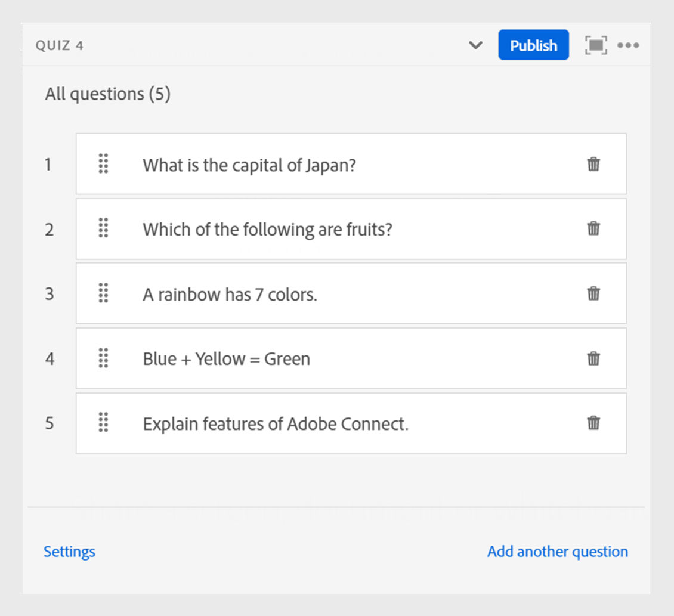Trash the Blue + Yellow question
This screenshot has width=674, height=616.
[593, 358]
